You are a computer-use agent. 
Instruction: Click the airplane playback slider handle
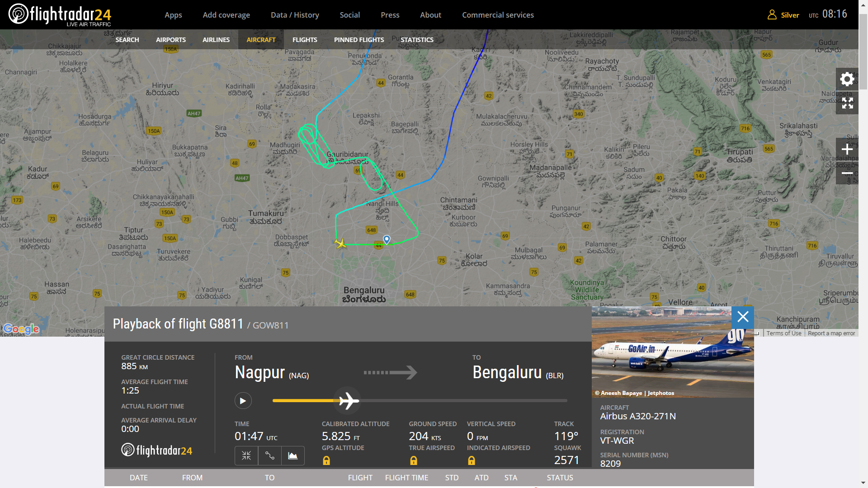348,400
